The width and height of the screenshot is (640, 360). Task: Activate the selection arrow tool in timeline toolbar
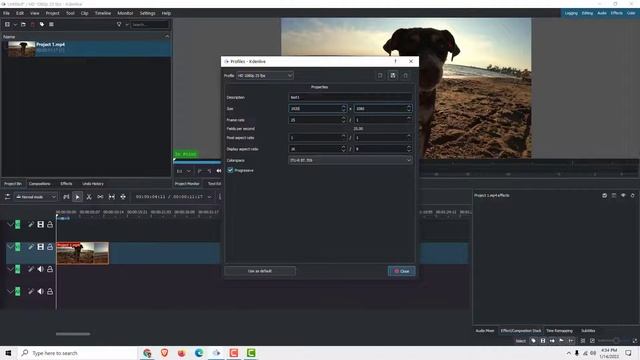click(x=78, y=197)
